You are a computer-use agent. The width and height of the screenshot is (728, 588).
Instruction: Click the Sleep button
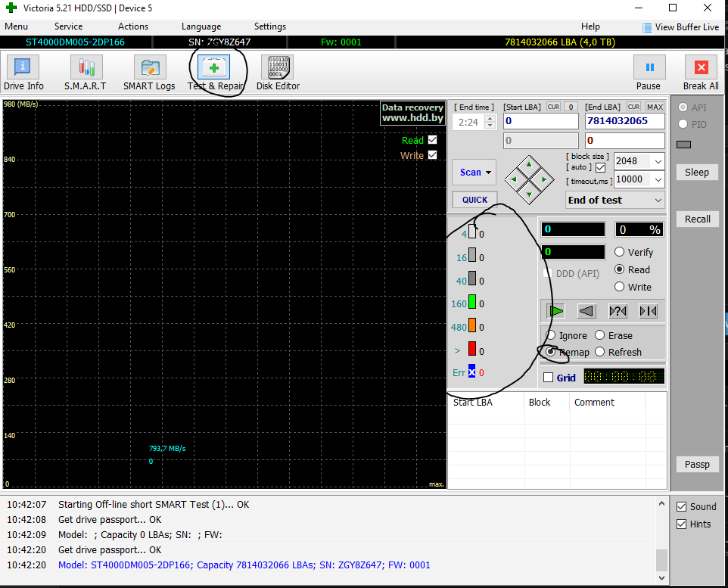click(x=697, y=172)
